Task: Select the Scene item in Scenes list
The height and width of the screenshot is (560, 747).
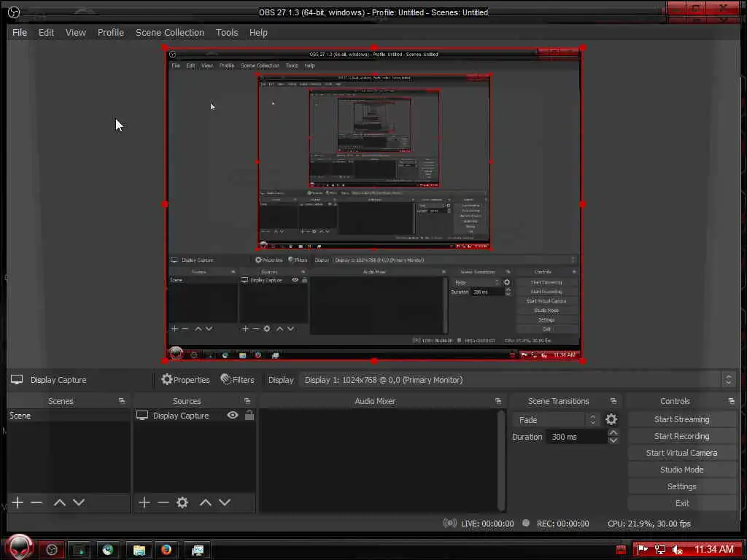Action: coord(69,416)
